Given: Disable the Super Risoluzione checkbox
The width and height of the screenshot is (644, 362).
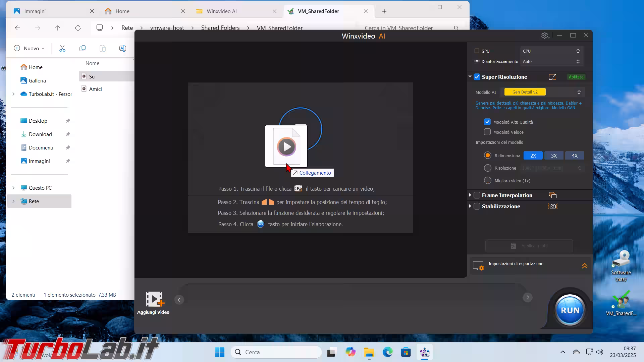Looking at the screenshot, I should click(x=477, y=77).
